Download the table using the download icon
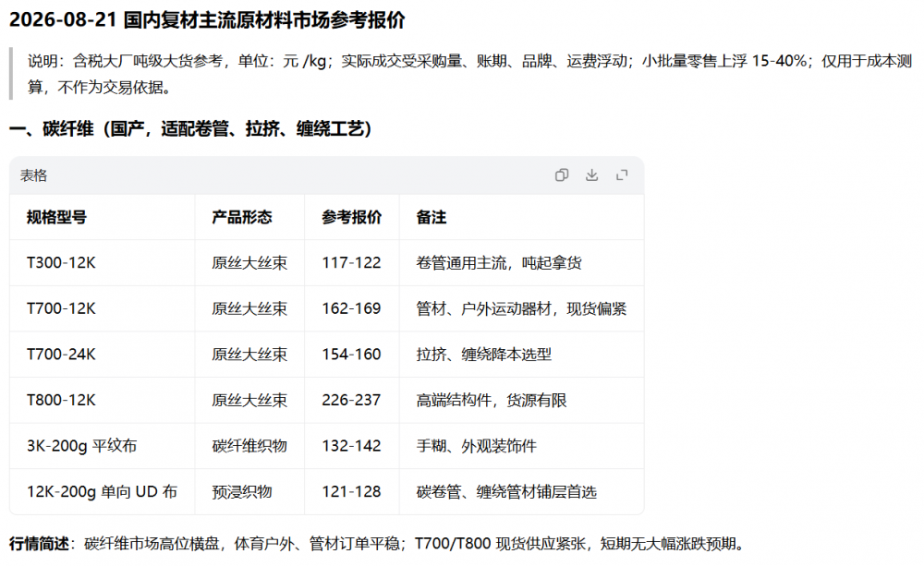This screenshot has width=924, height=566. pos(591,175)
